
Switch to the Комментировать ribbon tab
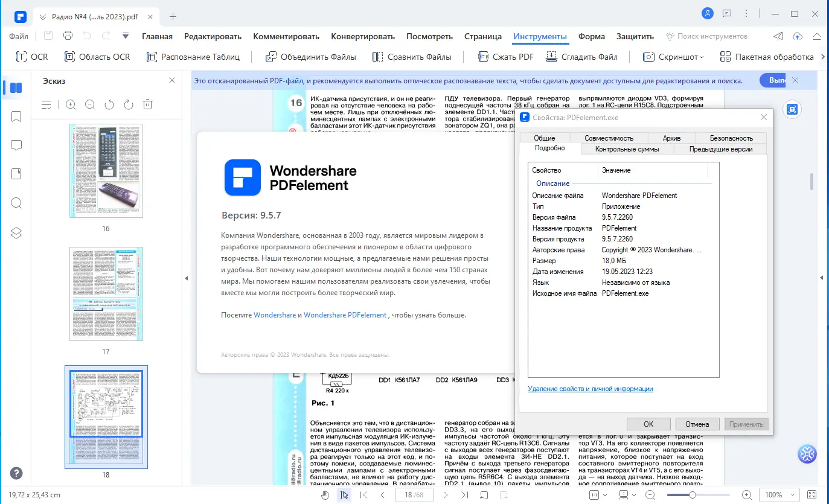(287, 36)
